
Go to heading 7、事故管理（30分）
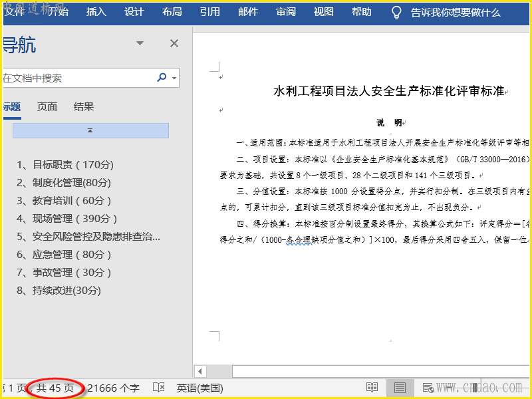64,273
